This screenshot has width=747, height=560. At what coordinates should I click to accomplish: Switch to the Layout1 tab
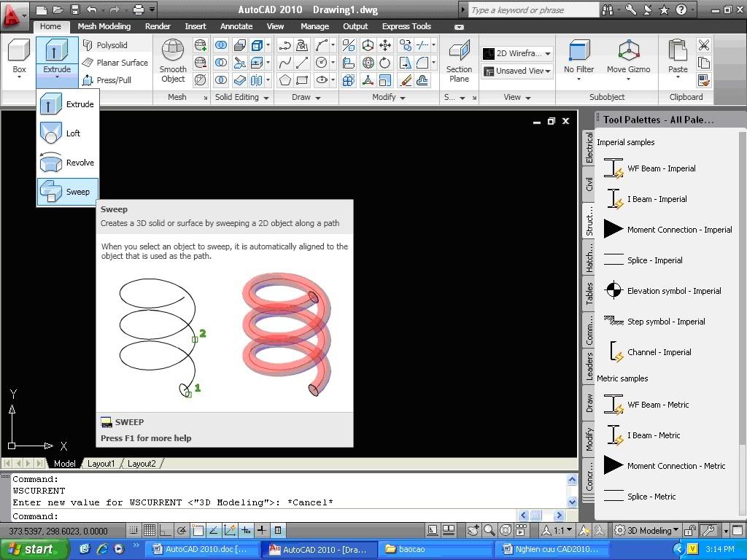(x=101, y=463)
